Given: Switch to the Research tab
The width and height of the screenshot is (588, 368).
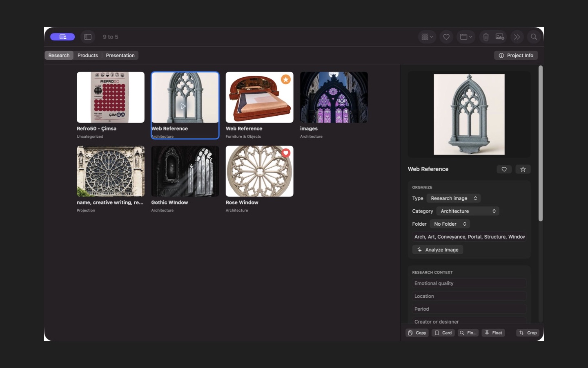Looking at the screenshot, I should [x=59, y=55].
